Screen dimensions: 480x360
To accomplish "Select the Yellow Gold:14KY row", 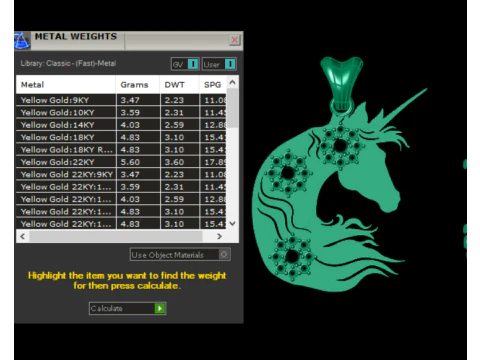I will click(x=121, y=125).
